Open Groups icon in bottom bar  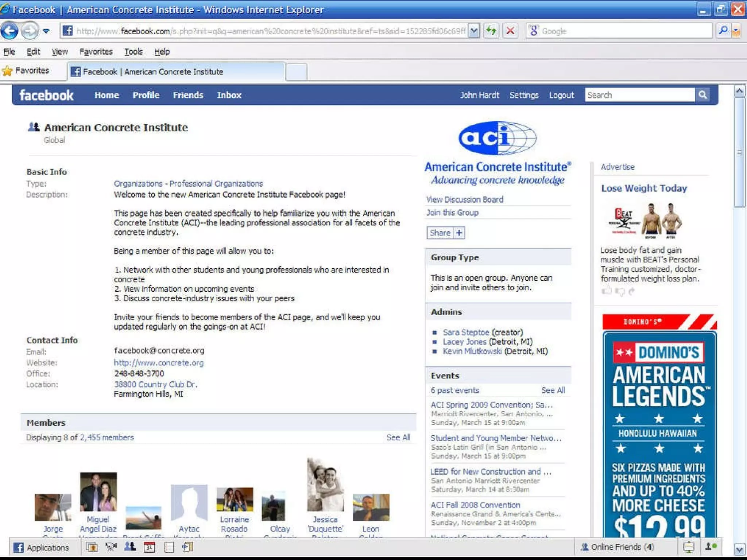[130, 547]
